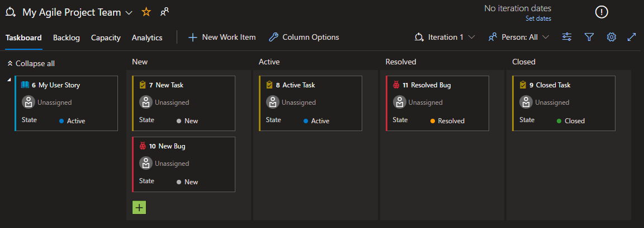The height and width of the screenshot is (228, 644).
Task: Click the iteration warning exclamation icon
Action: (x=602, y=12)
